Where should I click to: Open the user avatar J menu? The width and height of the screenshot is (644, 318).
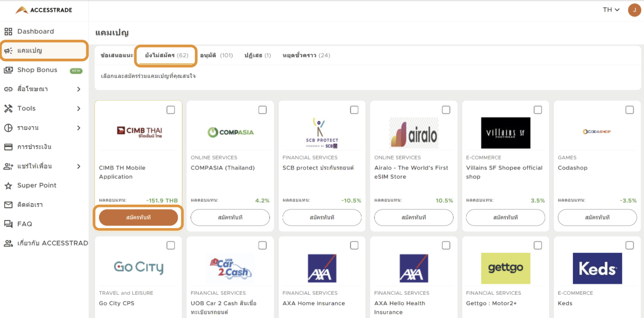coord(634,10)
